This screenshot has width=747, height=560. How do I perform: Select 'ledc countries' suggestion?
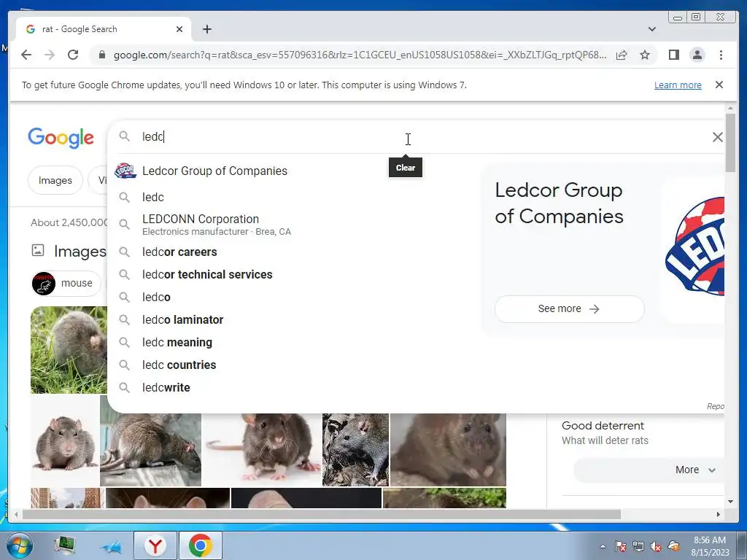(293, 365)
